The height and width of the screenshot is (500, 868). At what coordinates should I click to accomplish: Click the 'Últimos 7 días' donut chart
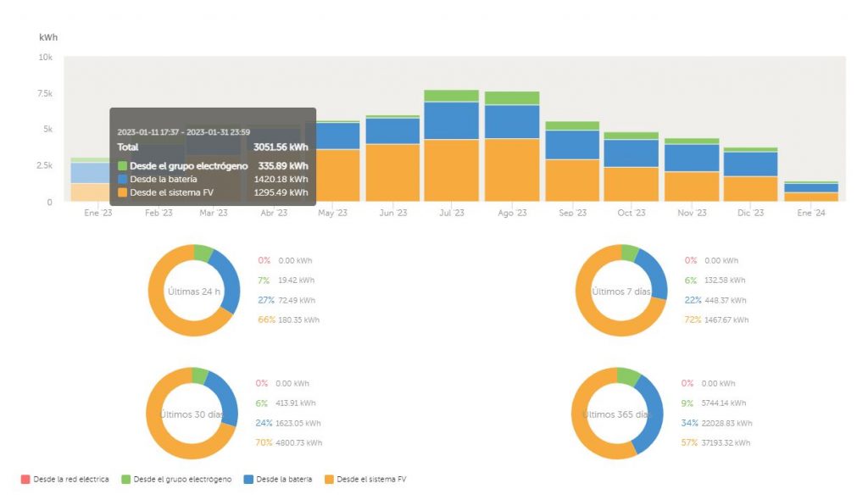[620, 291]
